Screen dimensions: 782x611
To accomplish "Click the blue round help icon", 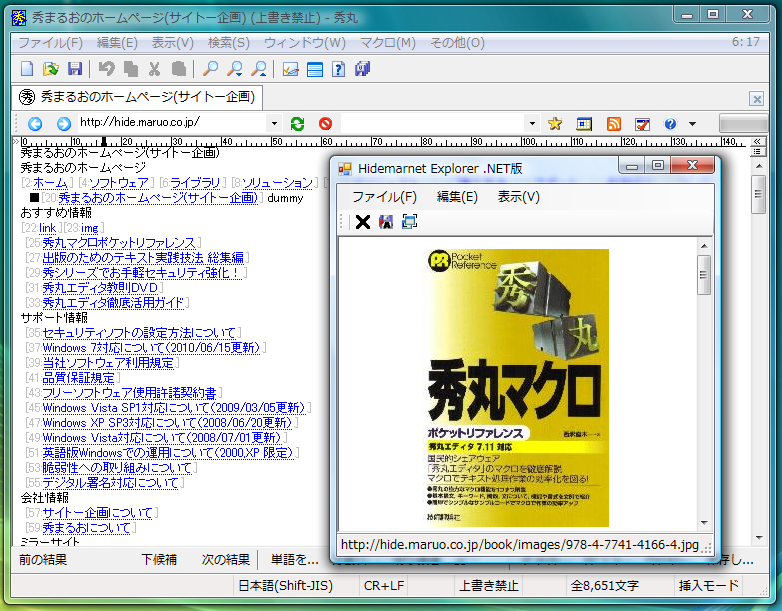I will [x=670, y=123].
